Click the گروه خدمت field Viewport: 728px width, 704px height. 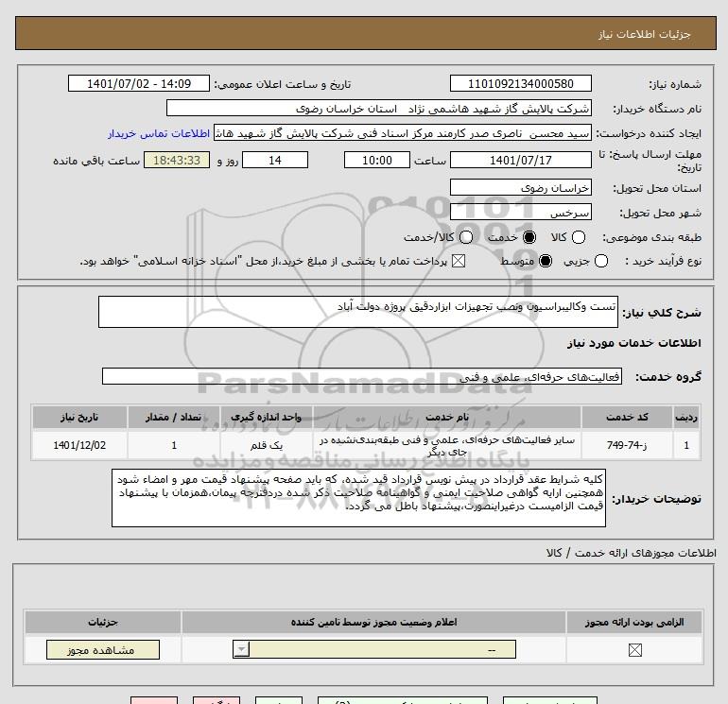tap(362, 376)
